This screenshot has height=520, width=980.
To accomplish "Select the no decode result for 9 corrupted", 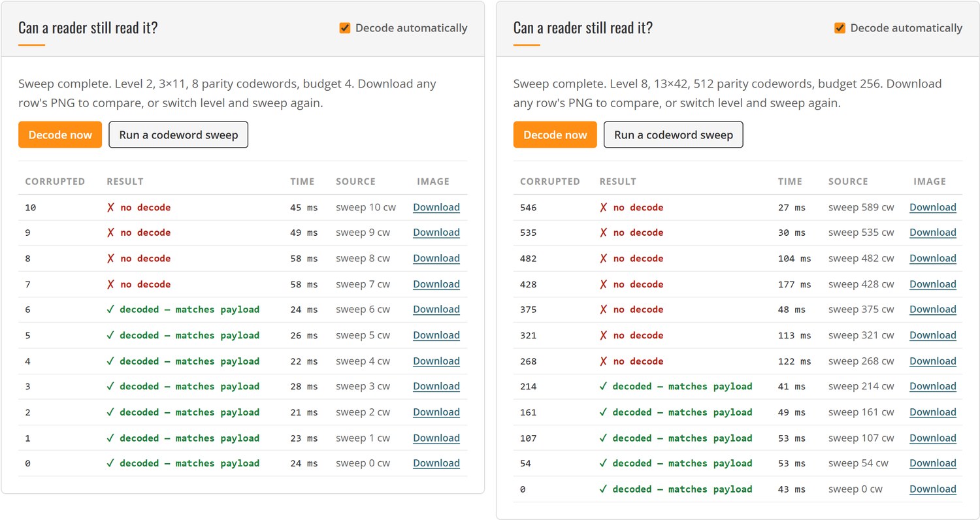I will tap(139, 233).
